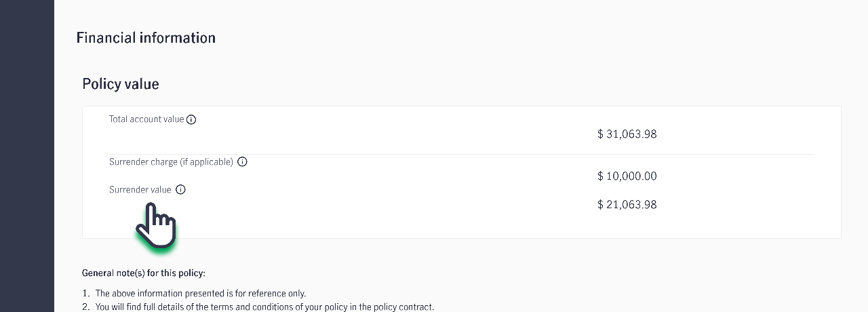Screen dimensions: 868x312
Task: Select the Policy value section heading
Action: [121, 84]
